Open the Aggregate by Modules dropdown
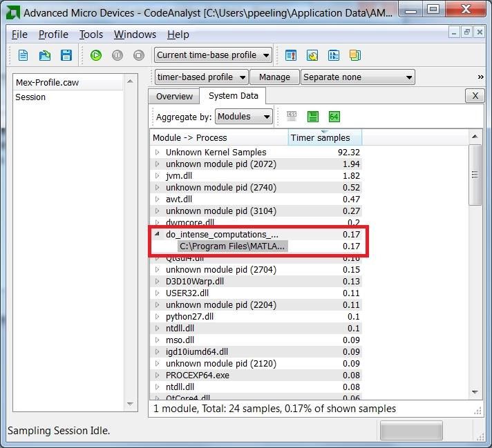The image size is (492, 448). [x=243, y=117]
